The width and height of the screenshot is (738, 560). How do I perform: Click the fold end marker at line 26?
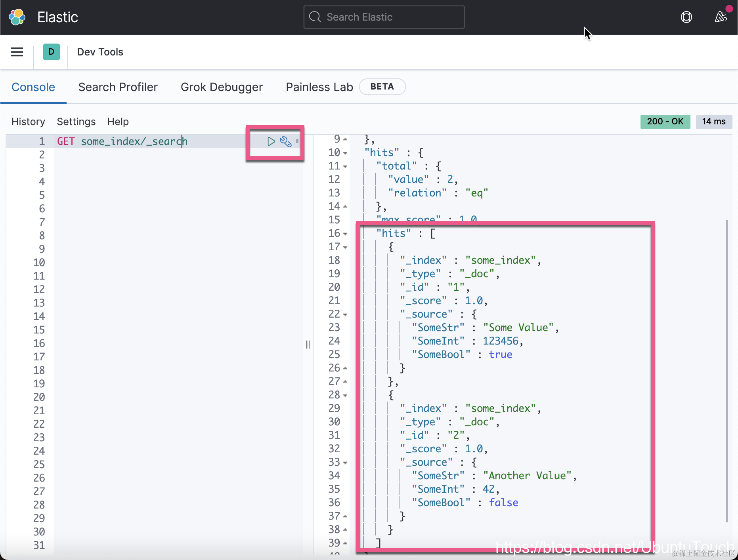345,368
